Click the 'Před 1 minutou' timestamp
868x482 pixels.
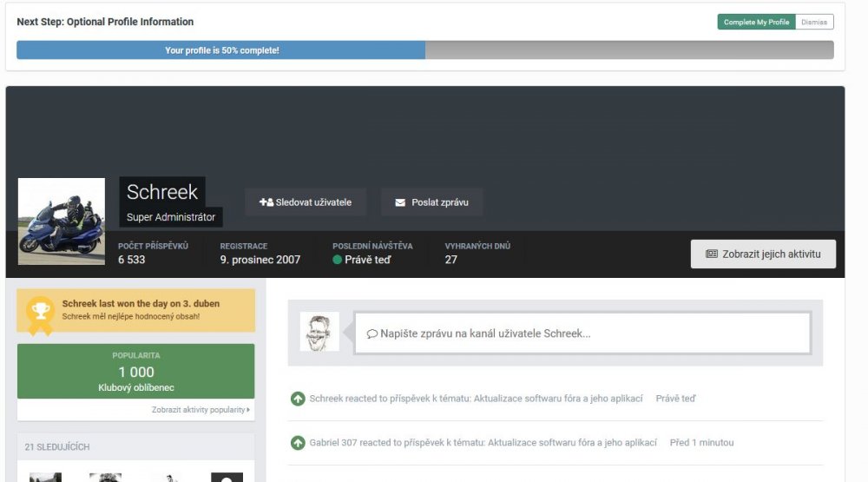[x=702, y=443]
